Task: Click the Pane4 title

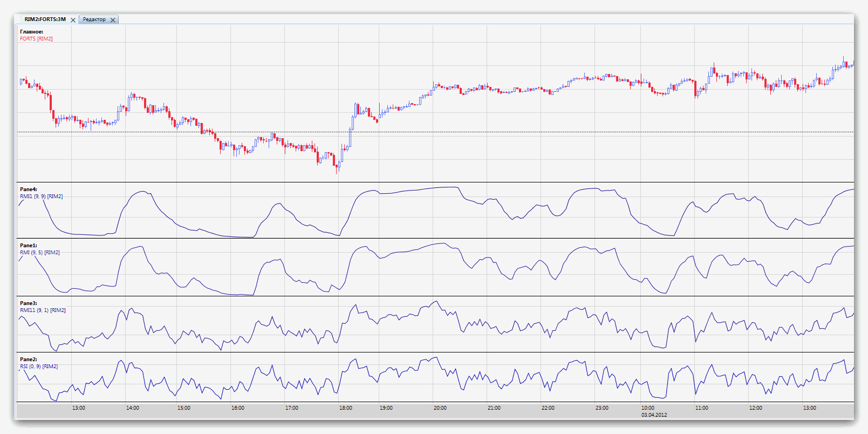Action: 29,189
